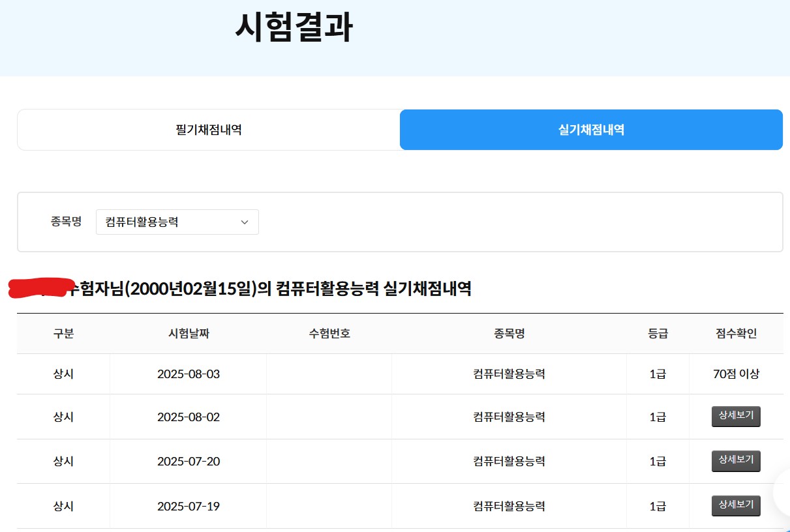Select the 실기채점내역 tab
The height and width of the screenshot is (532, 790).
(x=591, y=130)
